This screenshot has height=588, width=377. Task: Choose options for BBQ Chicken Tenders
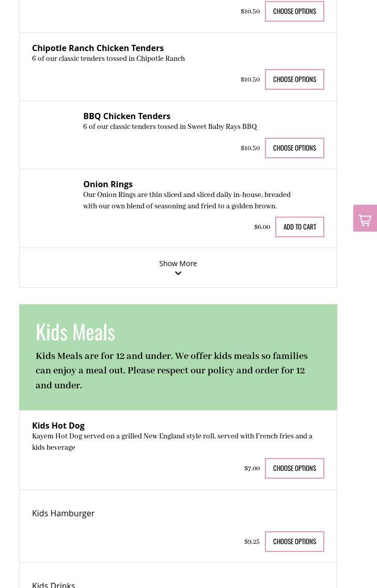click(x=294, y=148)
